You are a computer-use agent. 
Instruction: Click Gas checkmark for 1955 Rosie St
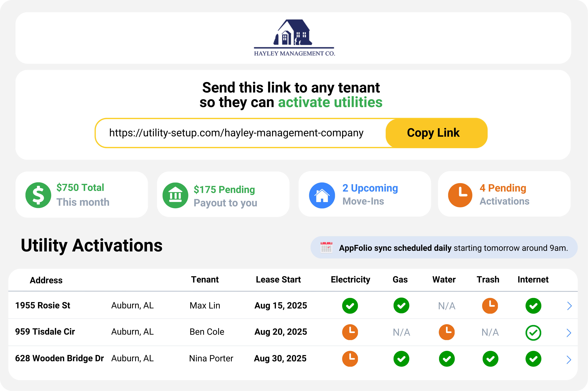tap(401, 305)
